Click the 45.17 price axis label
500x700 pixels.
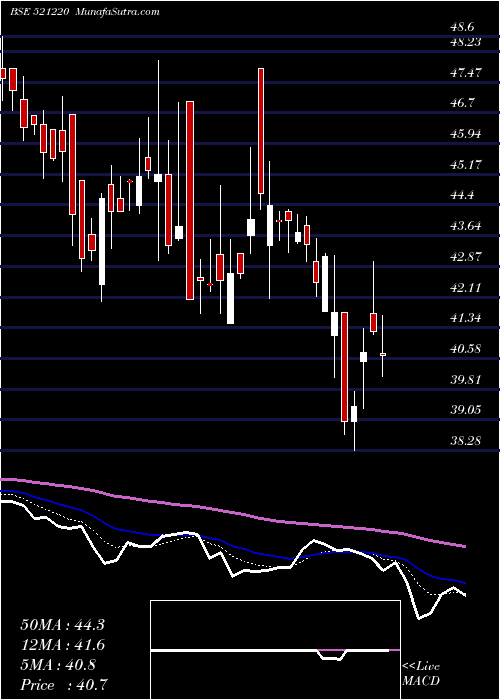pos(466,164)
